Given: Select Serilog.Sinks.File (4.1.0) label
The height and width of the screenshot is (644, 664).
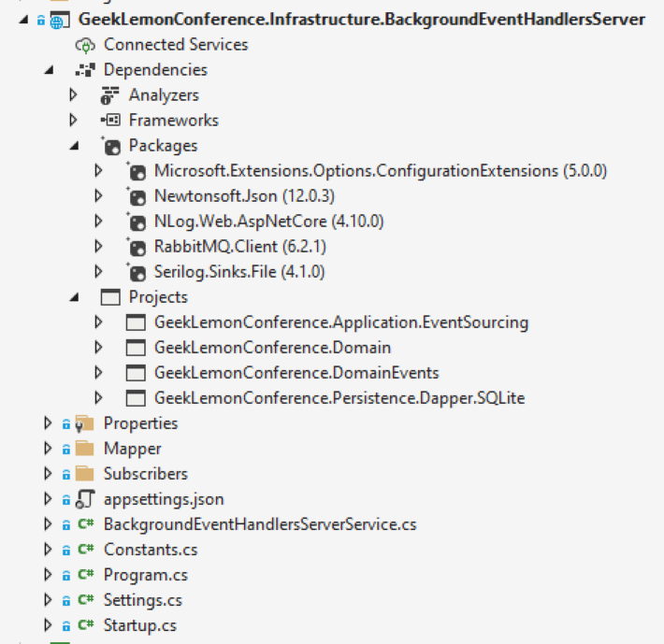Looking at the screenshot, I should pos(239,272).
